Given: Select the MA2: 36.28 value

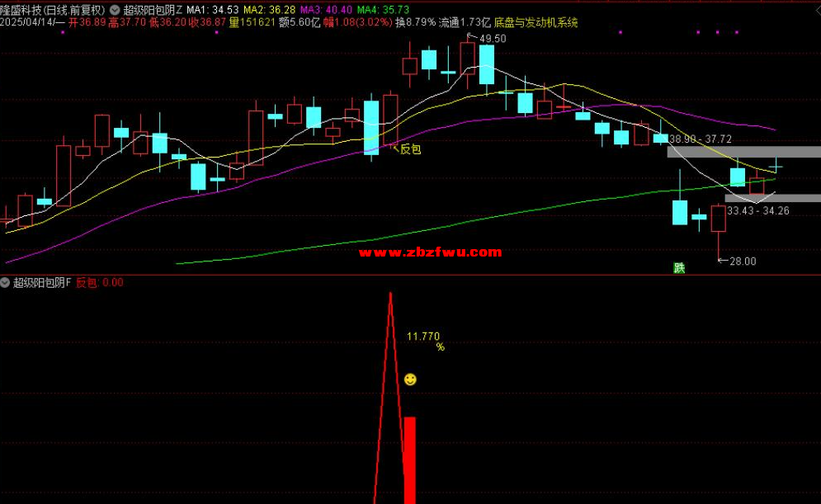Looking at the screenshot, I should (269, 10).
